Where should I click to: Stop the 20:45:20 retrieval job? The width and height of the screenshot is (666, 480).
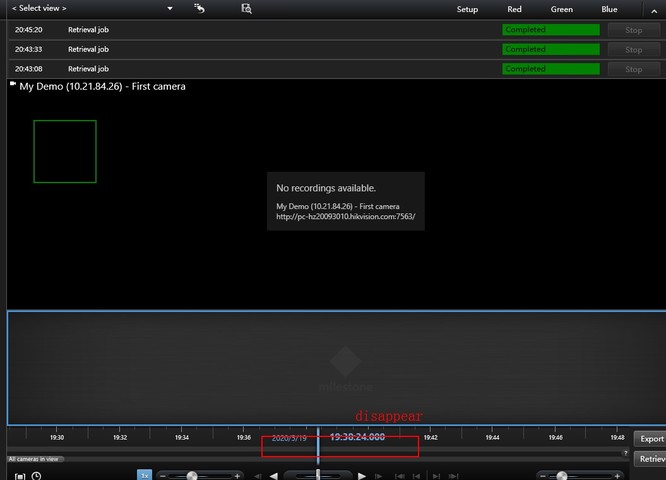(x=633, y=30)
